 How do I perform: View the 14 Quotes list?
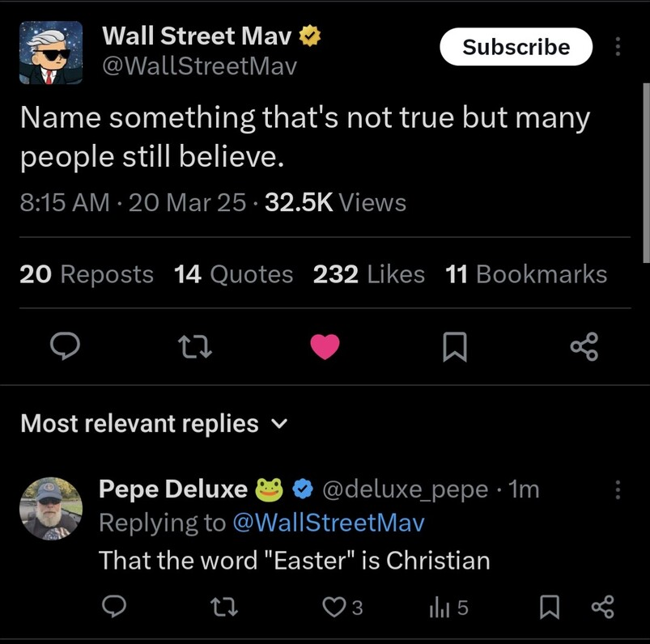233,274
